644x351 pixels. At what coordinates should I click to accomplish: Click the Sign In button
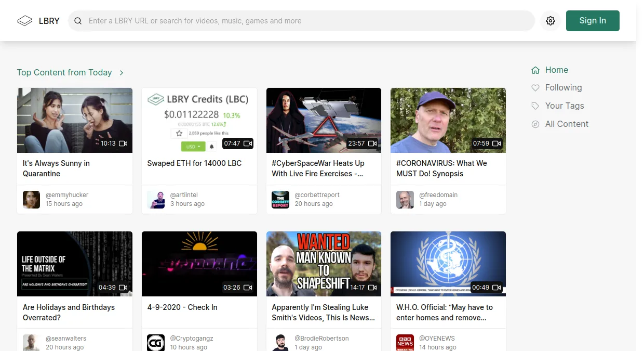tap(593, 21)
